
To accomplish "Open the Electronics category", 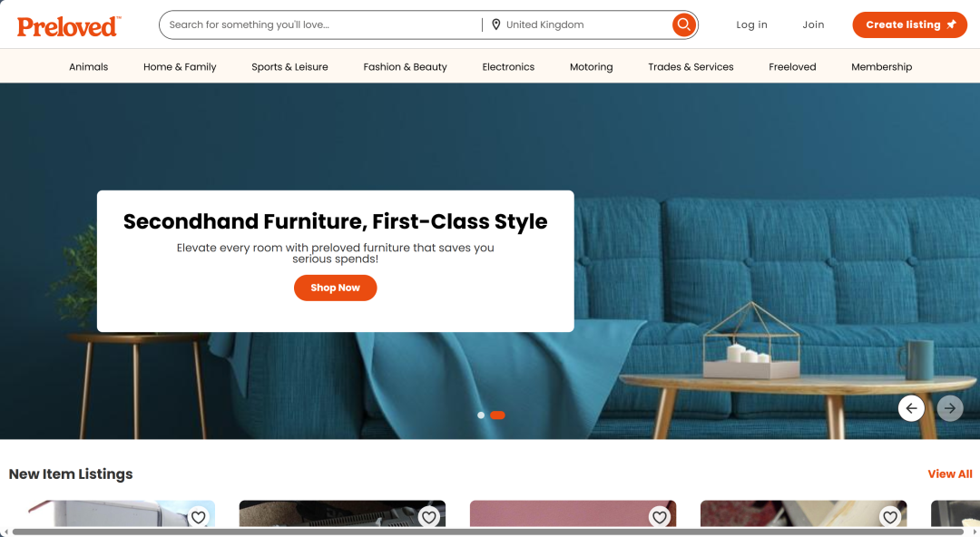I will [x=508, y=67].
